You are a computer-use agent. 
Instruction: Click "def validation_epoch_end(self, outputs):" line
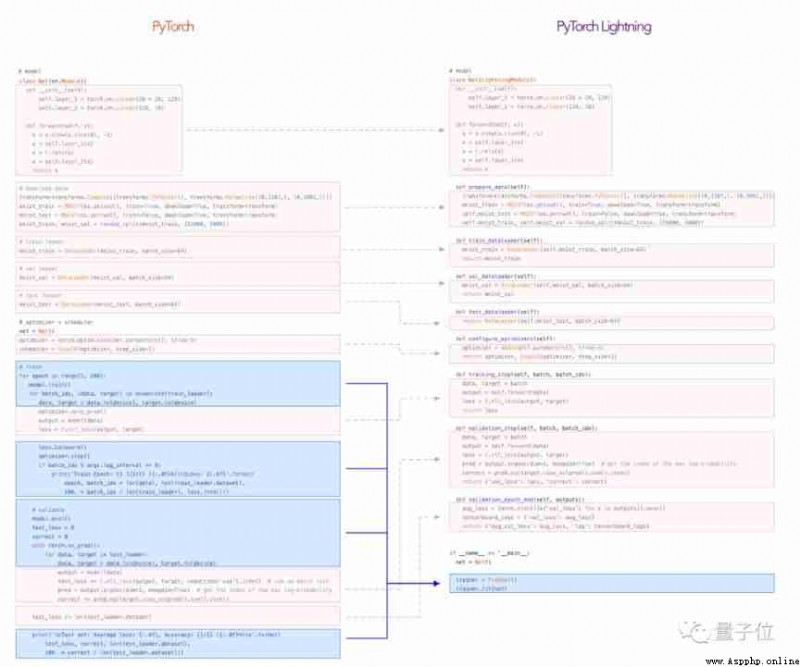coord(520,499)
